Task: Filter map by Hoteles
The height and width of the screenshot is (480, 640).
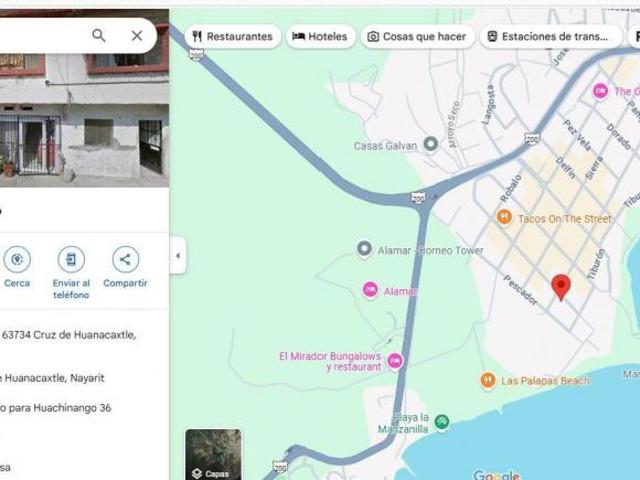Action: tap(320, 37)
